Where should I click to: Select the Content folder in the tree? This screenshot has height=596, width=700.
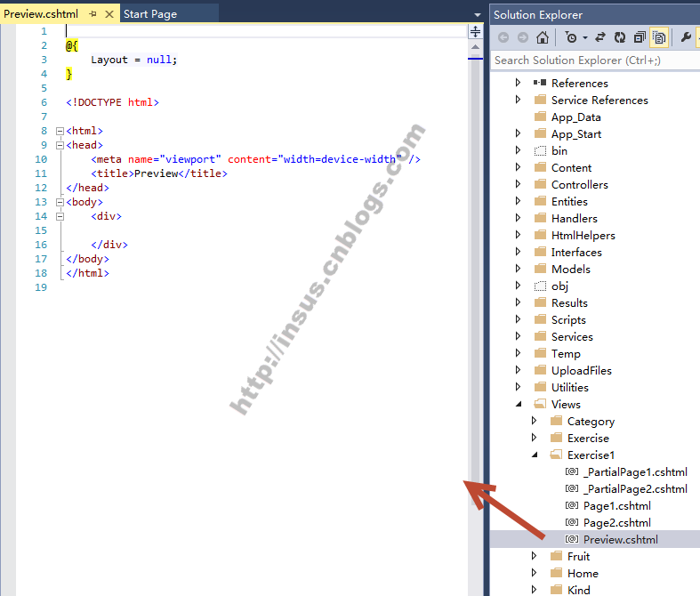571,168
